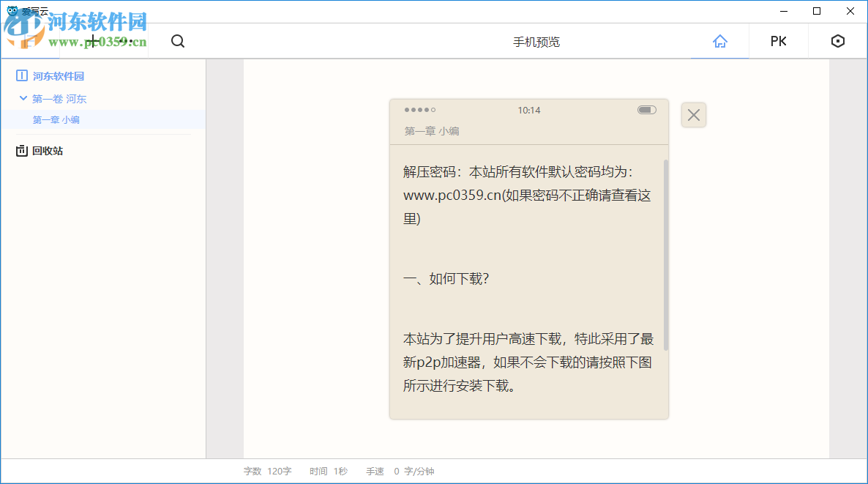
Task: Click the app logo icon in title bar
Action: (10, 10)
